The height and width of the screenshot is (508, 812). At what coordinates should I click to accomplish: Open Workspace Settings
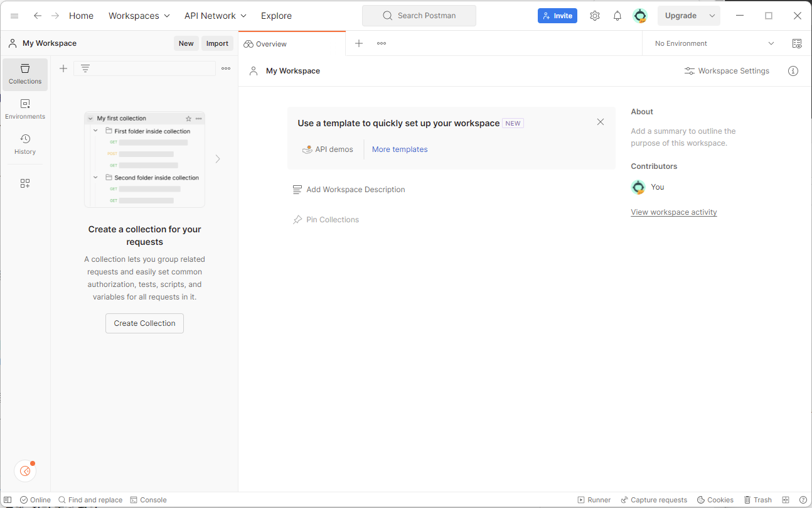click(727, 71)
